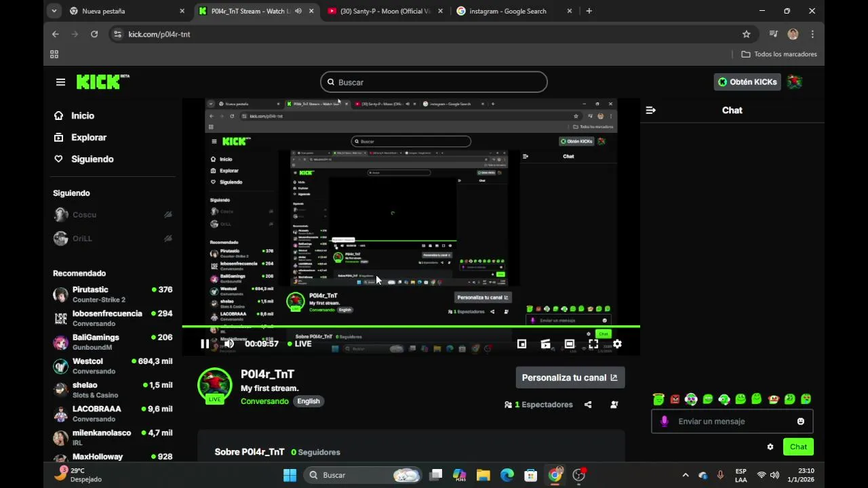868x488 pixels.
Task: Show hidden system tray icons
Action: click(x=685, y=475)
